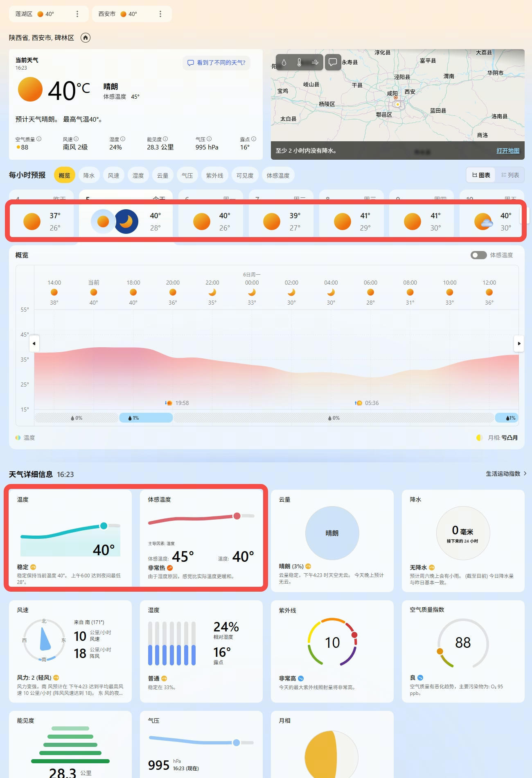This screenshot has width=532, height=778.
Task: Switch to the 风速 hourly tab
Action: 113,175
